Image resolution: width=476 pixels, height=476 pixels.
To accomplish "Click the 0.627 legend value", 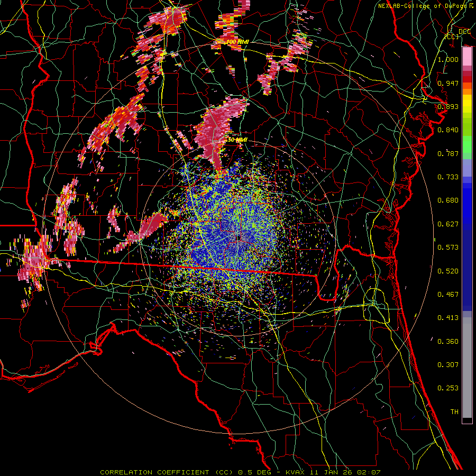I will (x=448, y=224).
